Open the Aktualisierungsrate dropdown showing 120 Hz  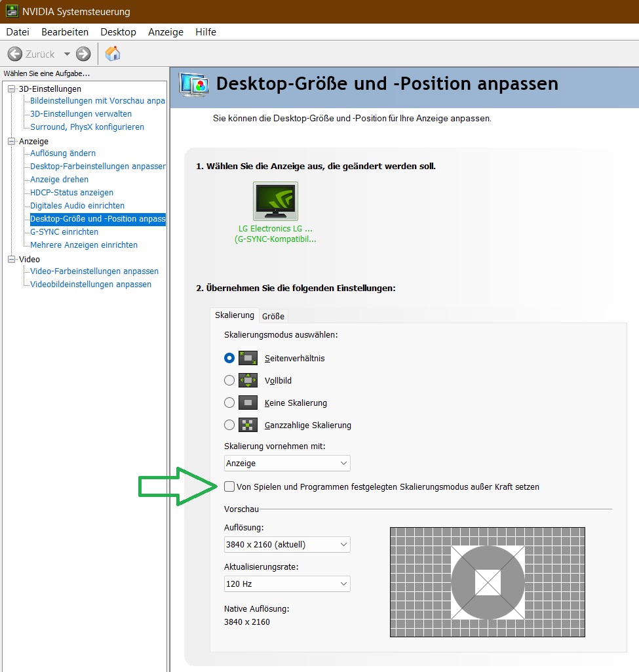(x=286, y=583)
